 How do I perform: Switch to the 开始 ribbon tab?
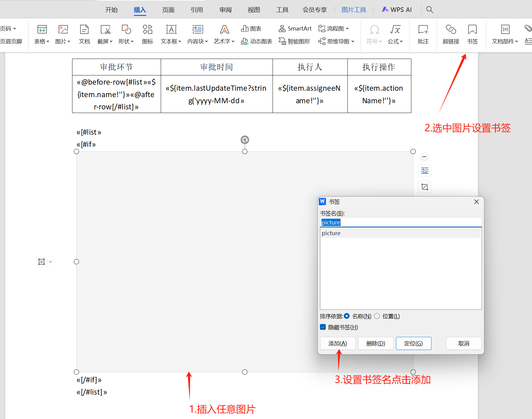(x=111, y=9)
